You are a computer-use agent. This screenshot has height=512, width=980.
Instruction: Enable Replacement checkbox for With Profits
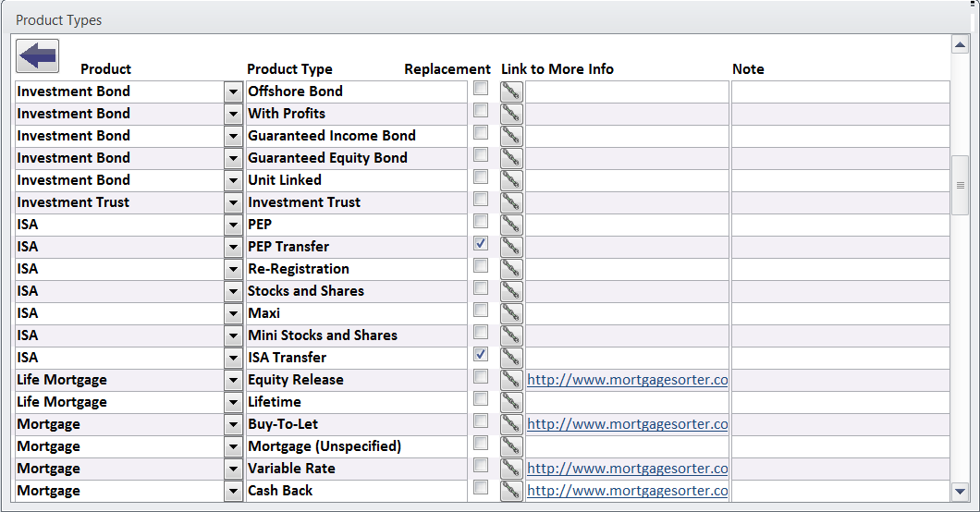[481, 111]
